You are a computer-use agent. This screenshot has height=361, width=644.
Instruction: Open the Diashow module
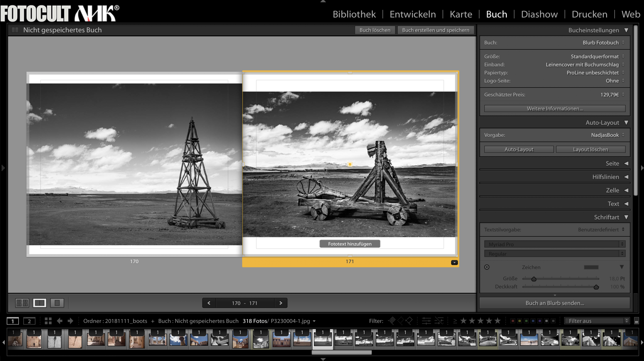tap(539, 14)
